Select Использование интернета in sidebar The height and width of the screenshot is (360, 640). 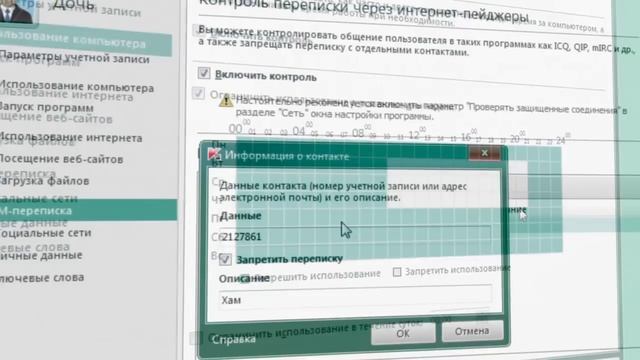(71, 138)
